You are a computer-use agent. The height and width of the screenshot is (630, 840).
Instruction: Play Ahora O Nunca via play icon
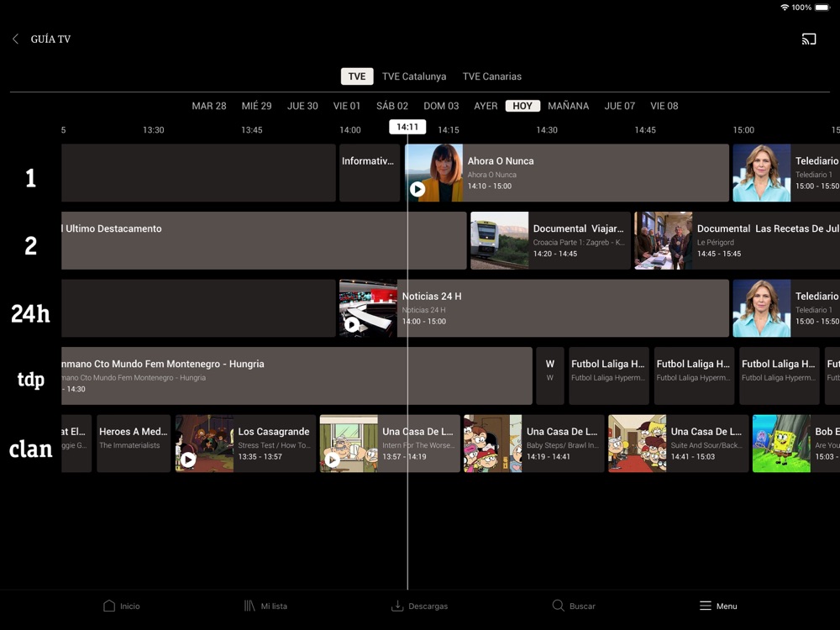(x=417, y=188)
